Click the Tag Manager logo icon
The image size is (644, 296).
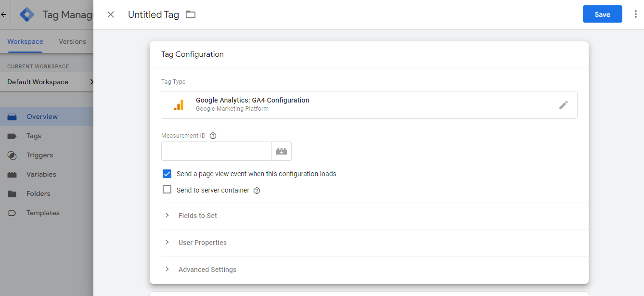tap(27, 14)
